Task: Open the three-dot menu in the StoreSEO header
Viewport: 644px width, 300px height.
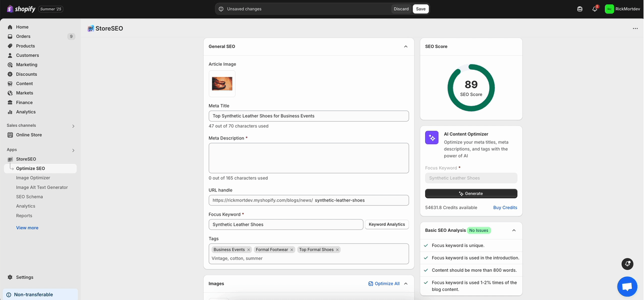Action: (635, 29)
